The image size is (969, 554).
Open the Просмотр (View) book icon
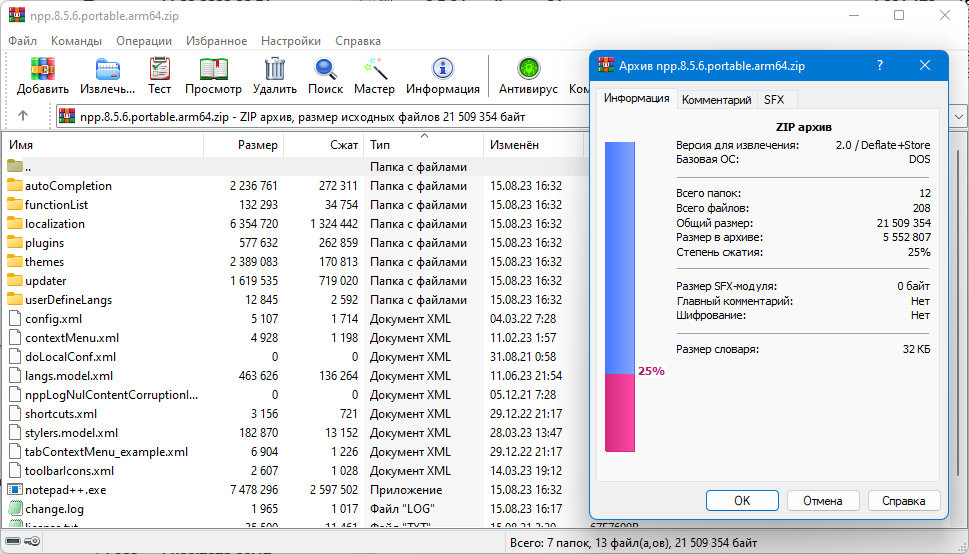[x=213, y=75]
